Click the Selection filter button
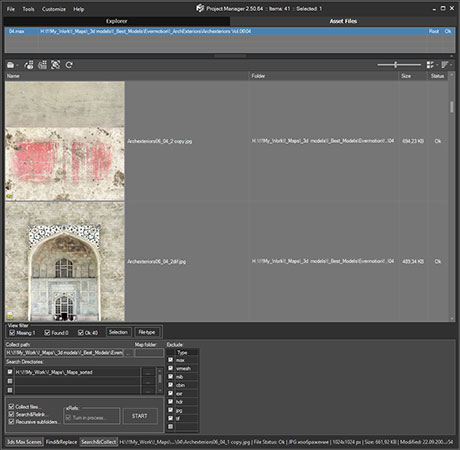The image size is (460, 450). [x=118, y=332]
